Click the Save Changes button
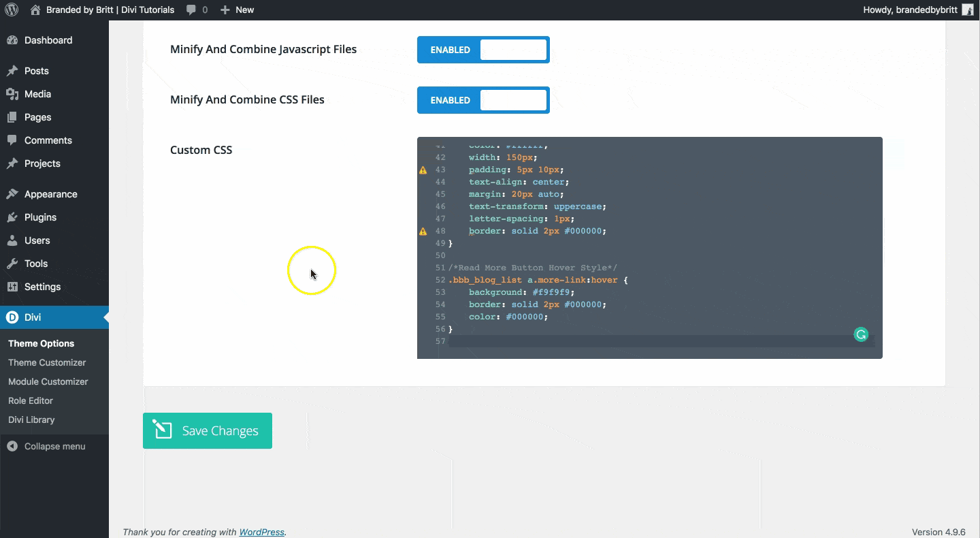This screenshot has width=980, height=538. coord(208,430)
